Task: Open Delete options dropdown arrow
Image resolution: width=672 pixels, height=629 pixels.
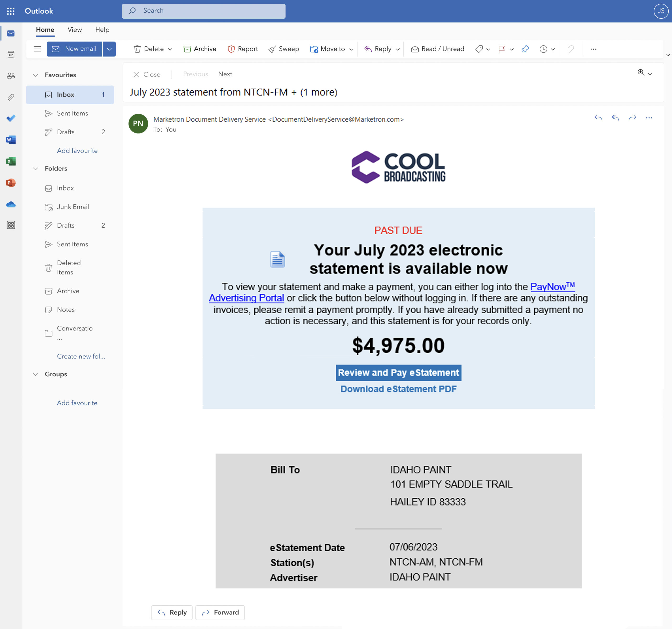Action: (x=170, y=49)
